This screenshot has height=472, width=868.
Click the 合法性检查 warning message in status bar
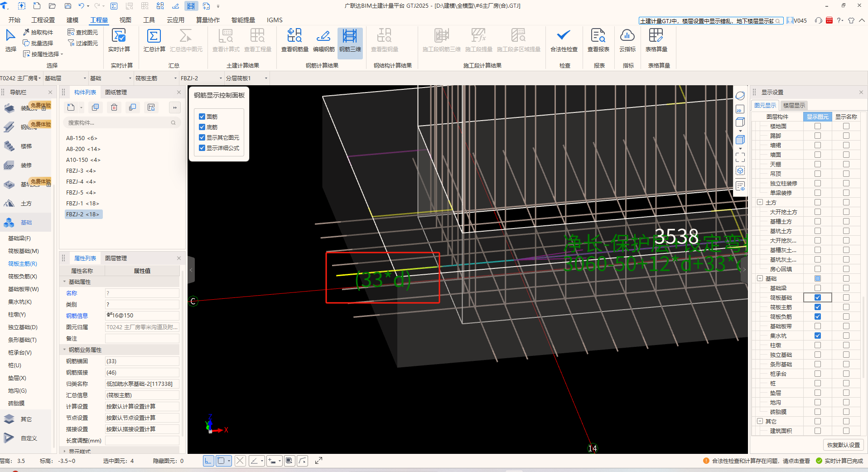pyautogui.click(x=761, y=461)
